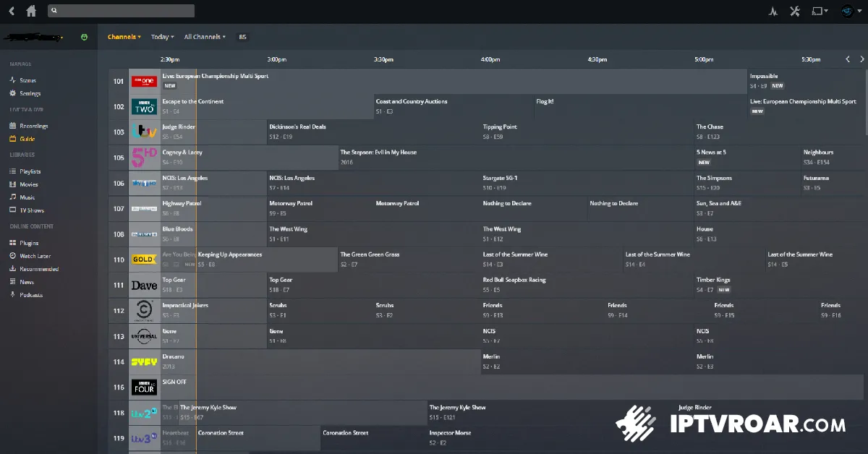Open the wrench and screwdriver settings icon
Image resolution: width=868 pixels, height=454 pixels.
coord(795,11)
